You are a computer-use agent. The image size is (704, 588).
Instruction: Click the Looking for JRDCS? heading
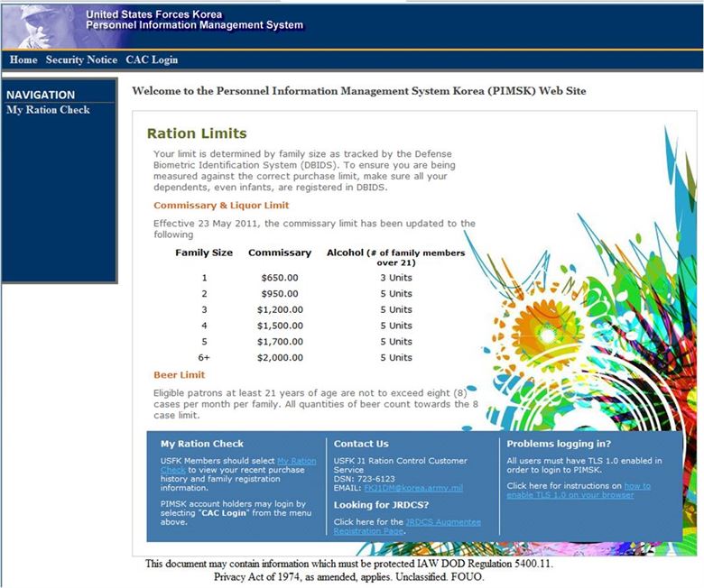coord(379,506)
